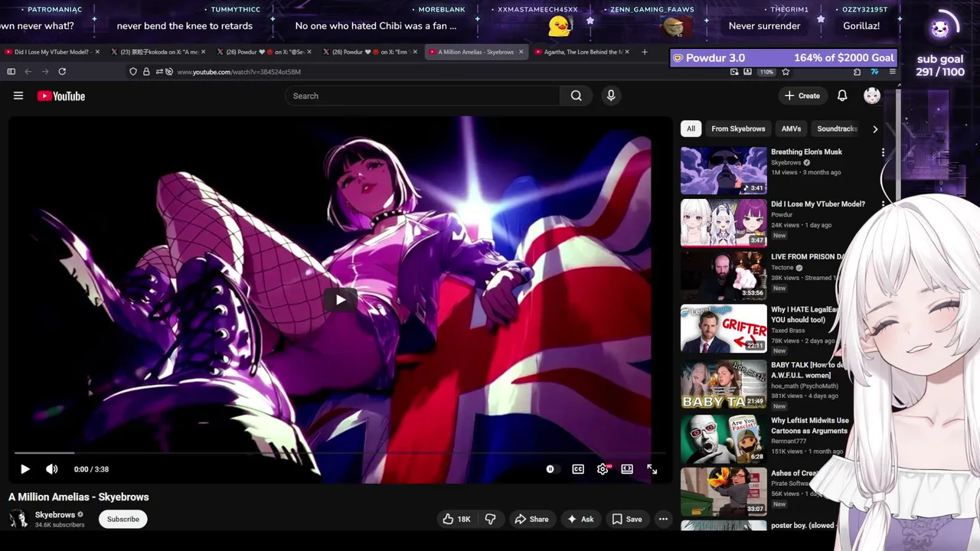Image resolution: width=980 pixels, height=551 pixels.
Task: Open the Ashes of Creation thumbnail
Action: pyautogui.click(x=724, y=491)
